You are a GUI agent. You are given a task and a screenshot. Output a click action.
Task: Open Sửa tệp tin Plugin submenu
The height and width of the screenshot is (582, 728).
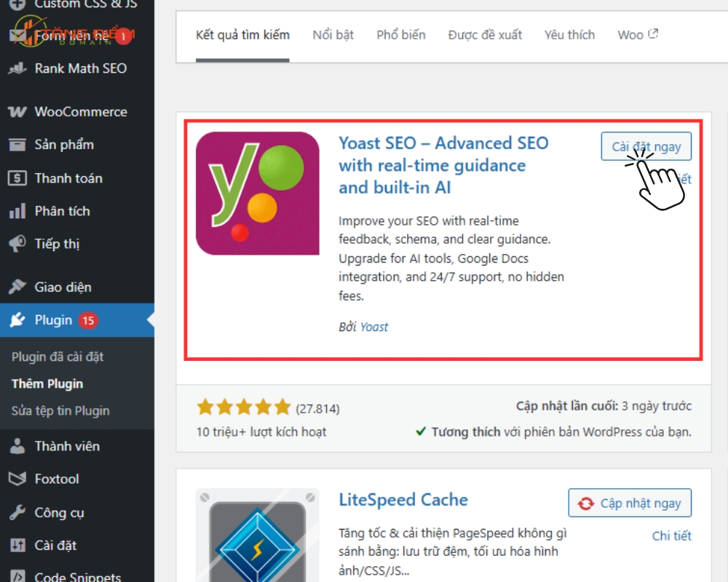click(x=60, y=411)
